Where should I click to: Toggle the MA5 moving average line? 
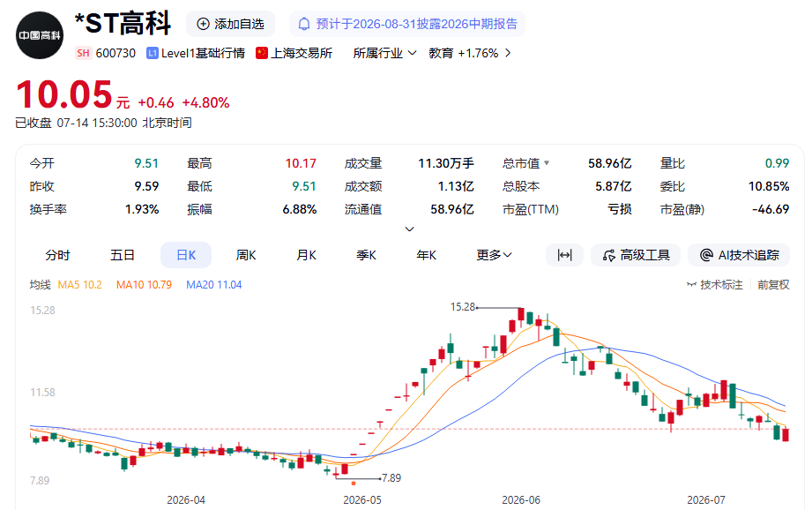pos(79,284)
